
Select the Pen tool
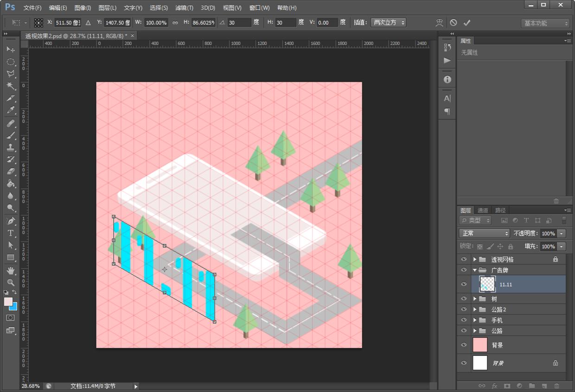[x=10, y=220]
